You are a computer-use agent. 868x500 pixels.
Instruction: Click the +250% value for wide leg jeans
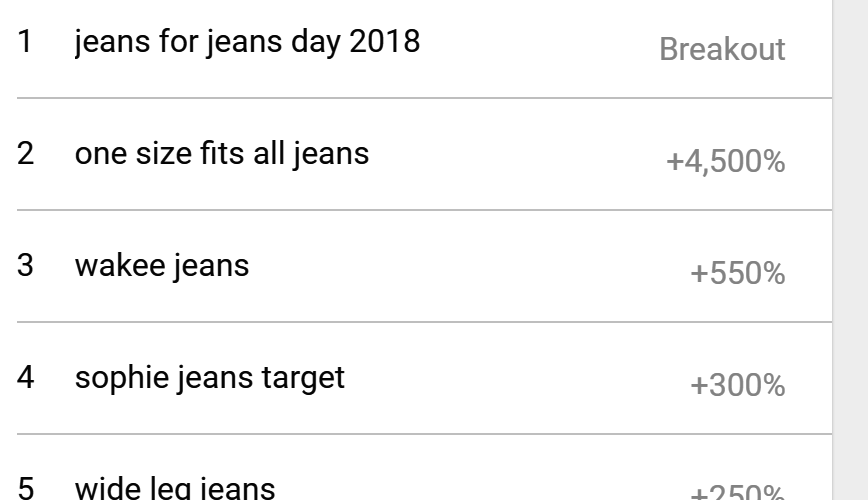[738, 494]
